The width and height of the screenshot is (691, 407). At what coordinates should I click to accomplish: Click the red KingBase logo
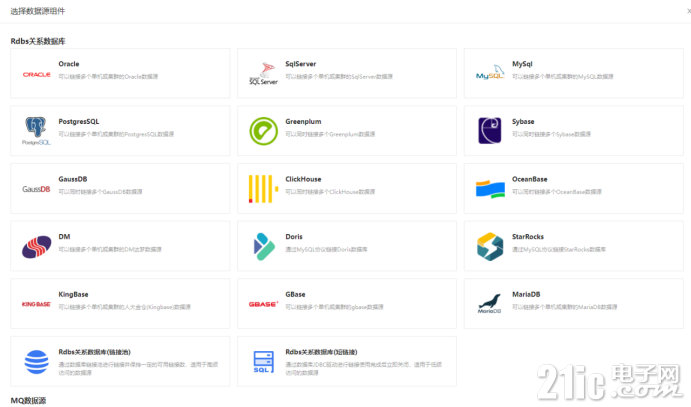coord(36,304)
